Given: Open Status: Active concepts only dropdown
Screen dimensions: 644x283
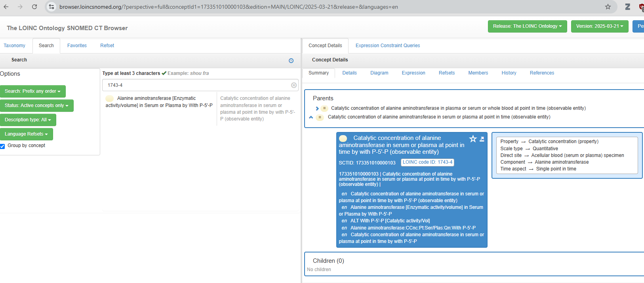Looking at the screenshot, I should (x=36, y=105).
